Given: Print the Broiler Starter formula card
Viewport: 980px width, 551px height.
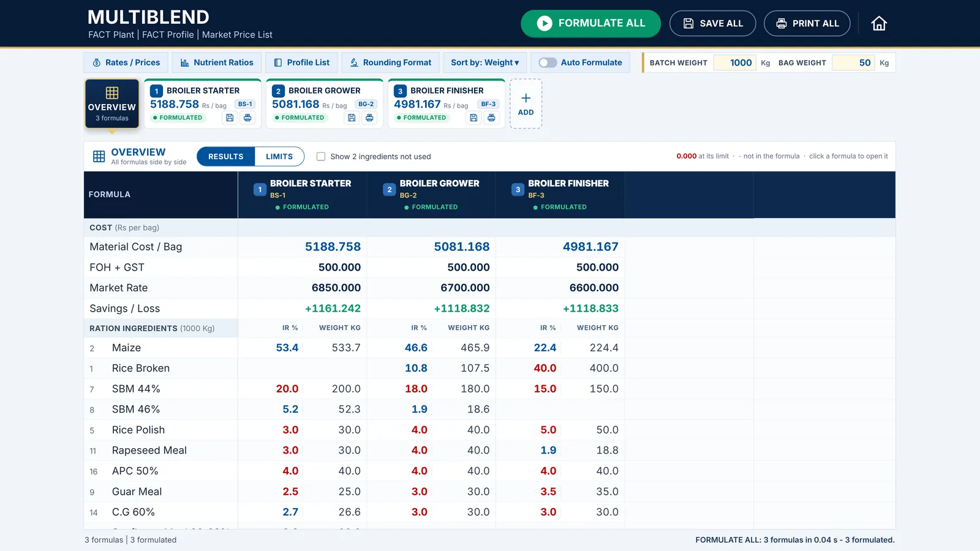Looking at the screenshot, I should 247,118.
